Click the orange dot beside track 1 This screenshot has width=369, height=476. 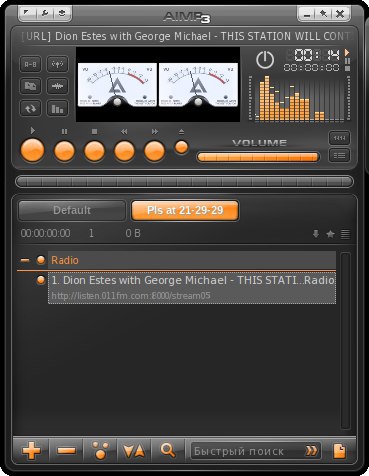[x=41, y=280]
